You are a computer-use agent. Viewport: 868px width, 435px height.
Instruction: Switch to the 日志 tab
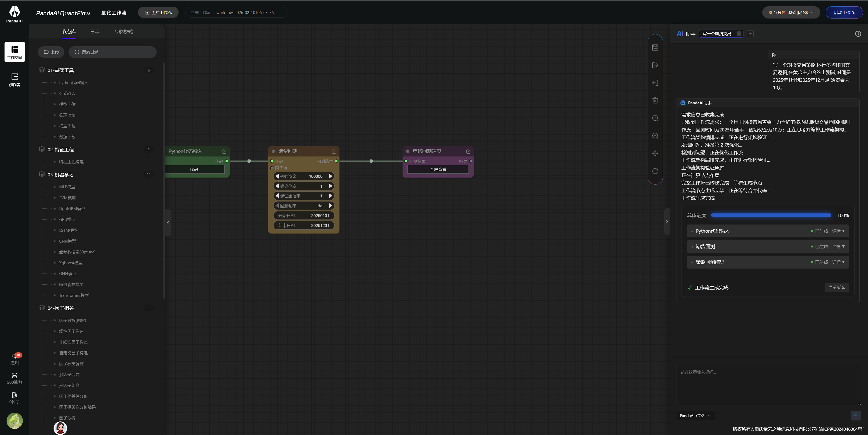(x=95, y=32)
